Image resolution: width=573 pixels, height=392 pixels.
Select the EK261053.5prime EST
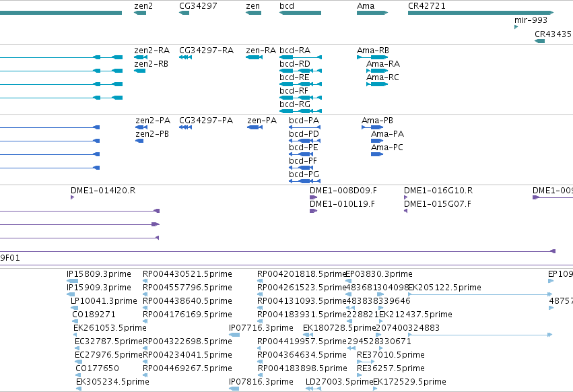pos(75,335)
